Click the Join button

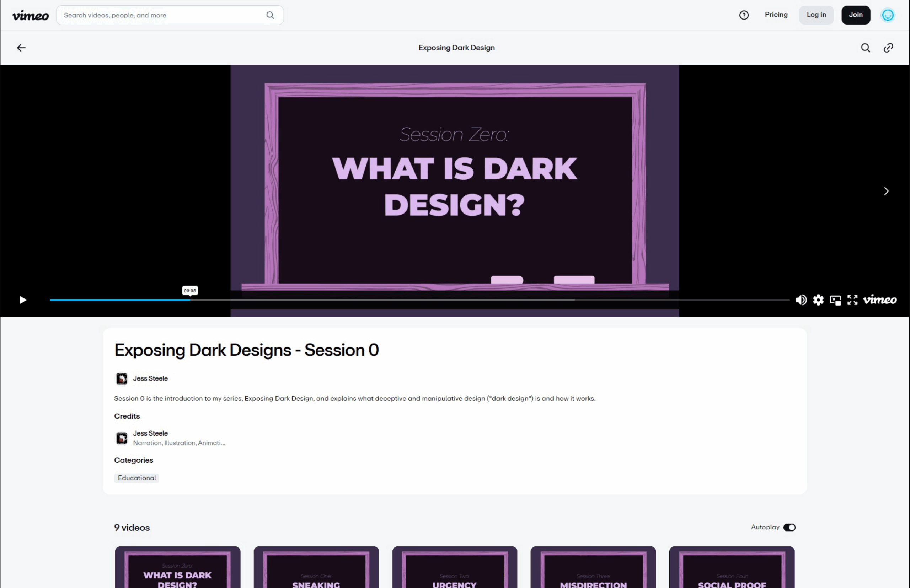tap(855, 15)
